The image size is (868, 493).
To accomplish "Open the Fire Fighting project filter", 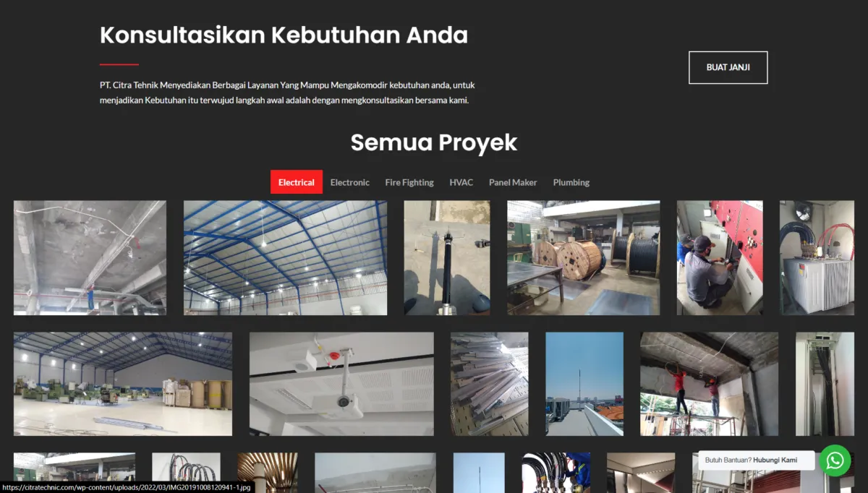I will (409, 182).
